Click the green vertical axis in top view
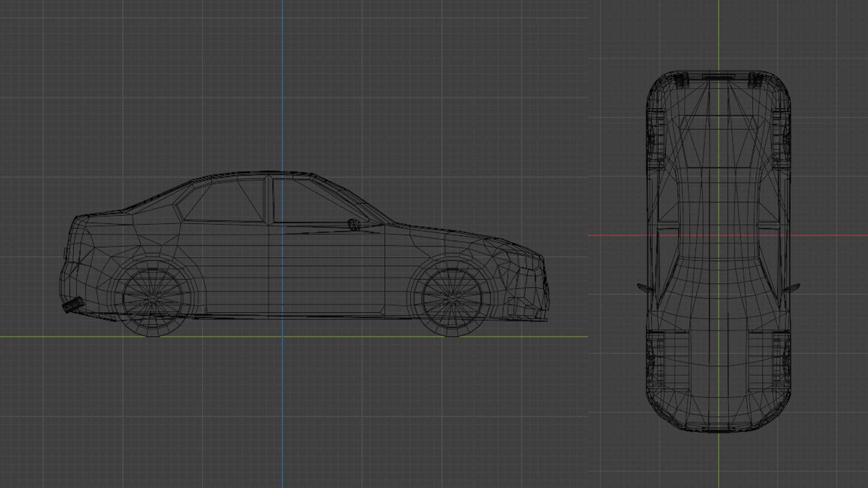This screenshot has width=868, height=488. pyautogui.click(x=719, y=461)
